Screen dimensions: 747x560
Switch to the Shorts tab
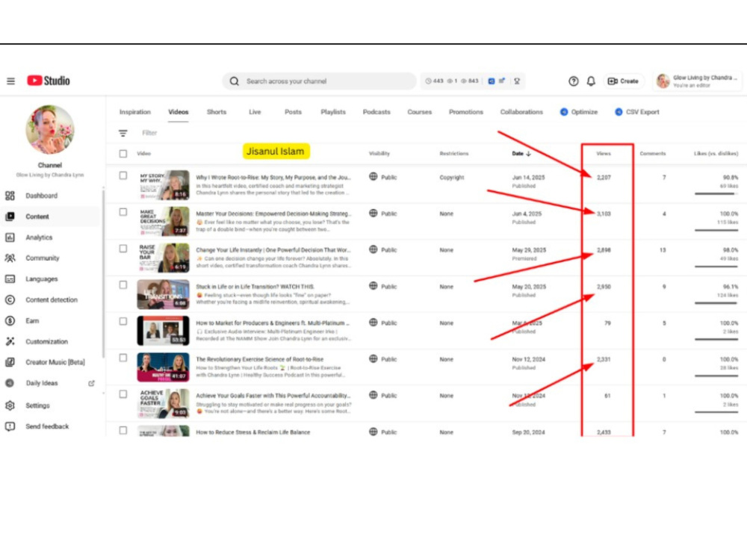tap(217, 112)
